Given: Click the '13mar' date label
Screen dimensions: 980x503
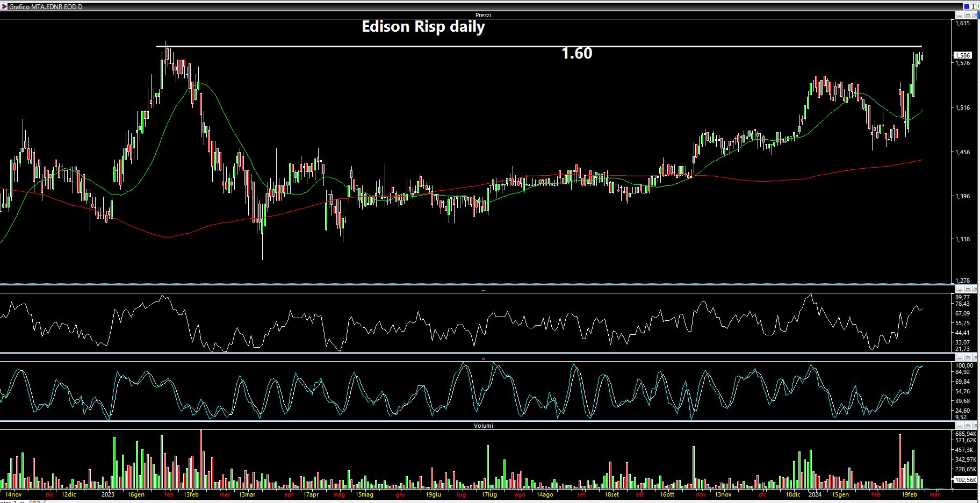Looking at the screenshot, I should click(247, 494).
